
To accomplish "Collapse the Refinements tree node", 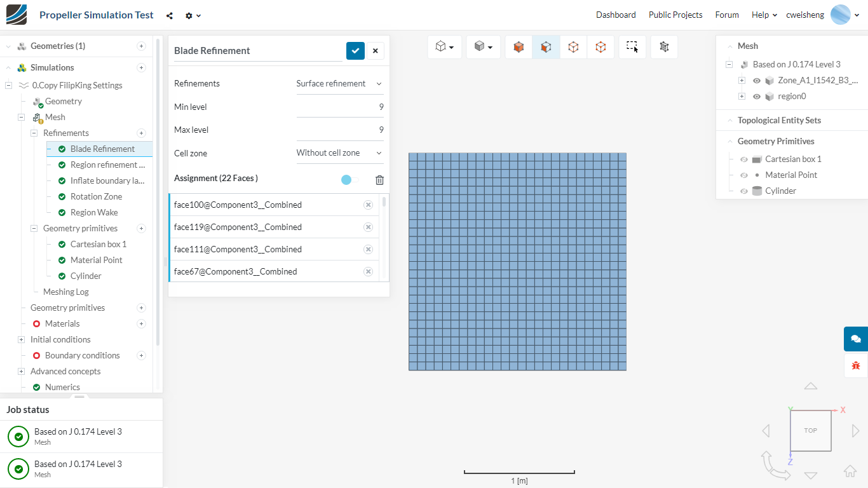I will 34,133.
